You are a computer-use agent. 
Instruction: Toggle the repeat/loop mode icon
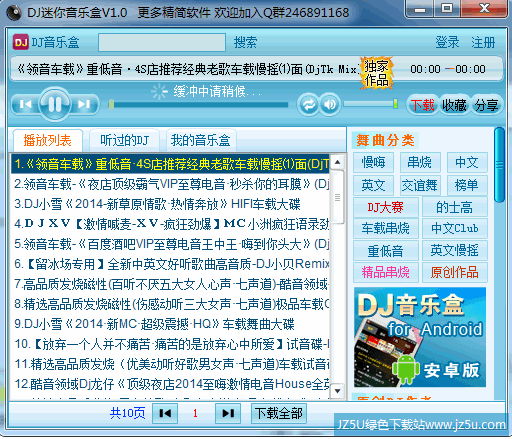click(x=308, y=105)
